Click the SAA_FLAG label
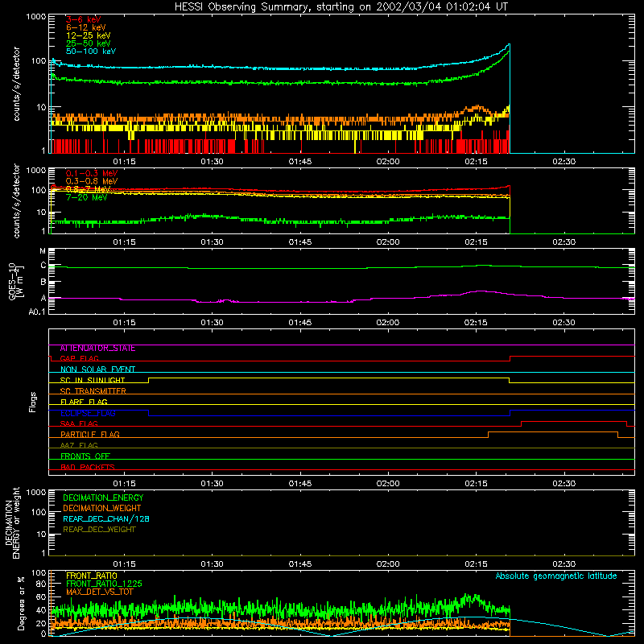The height and width of the screenshot is (644, 644). point(79,423)
